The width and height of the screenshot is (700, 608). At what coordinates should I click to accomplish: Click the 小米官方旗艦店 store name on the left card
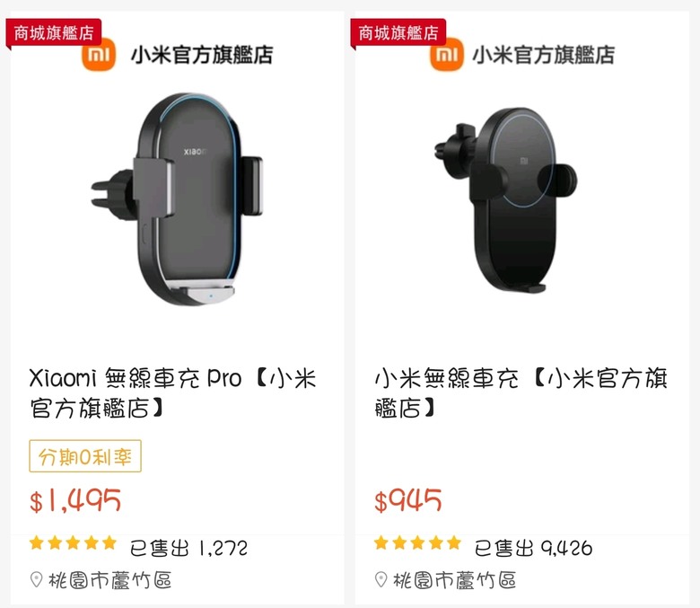pyautogui.click(x=202, y=55)
